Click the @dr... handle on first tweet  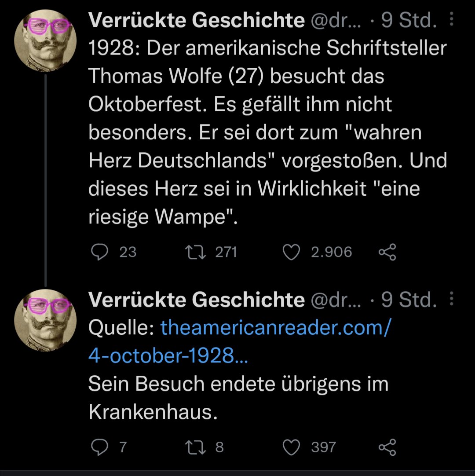pyautogui.click(x=335, y=21)
